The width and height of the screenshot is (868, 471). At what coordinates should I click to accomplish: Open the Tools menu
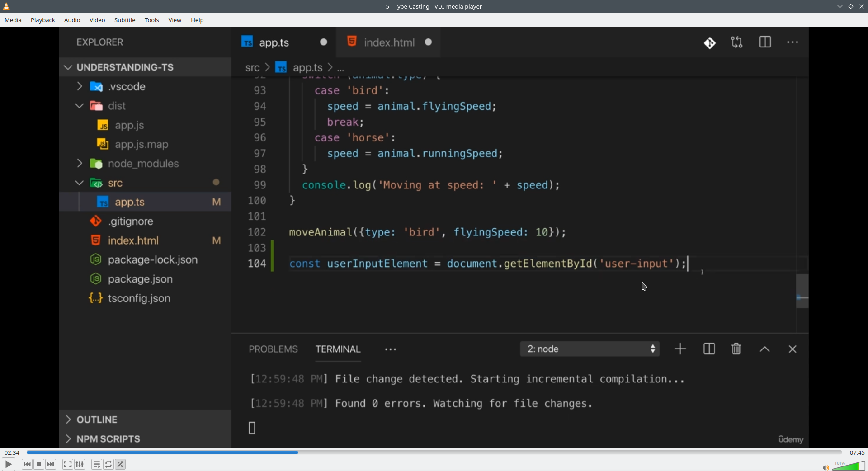(x=152, y=20)
